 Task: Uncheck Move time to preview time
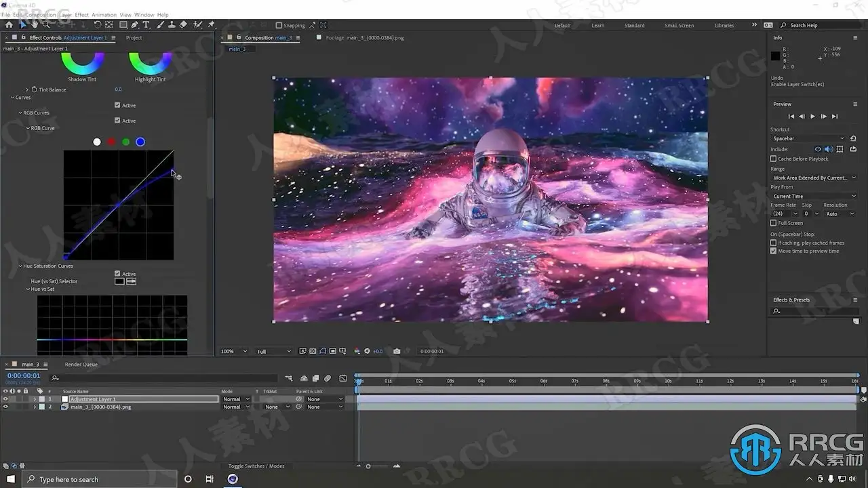[x=773, y=251]
